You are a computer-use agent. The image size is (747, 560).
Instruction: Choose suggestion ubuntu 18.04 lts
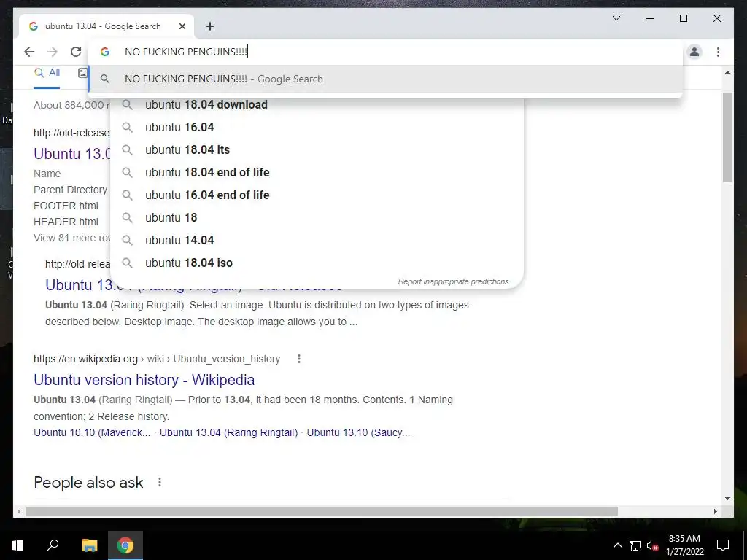pos(317,150)
